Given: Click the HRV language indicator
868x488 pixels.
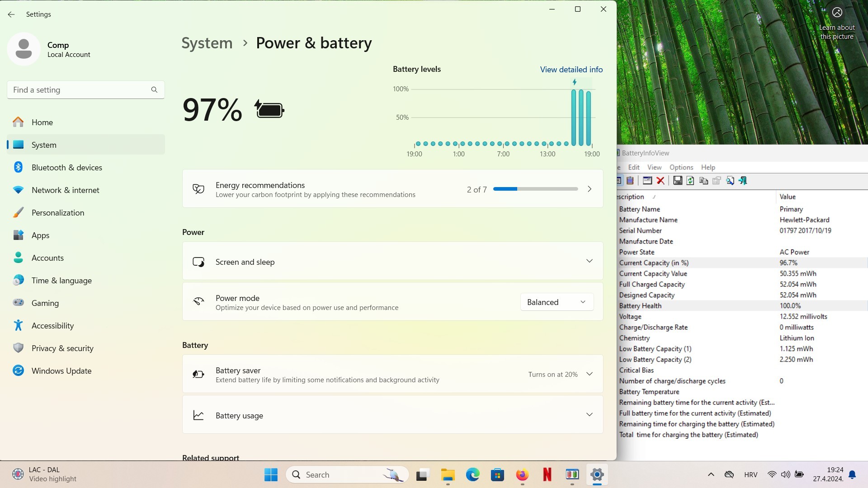Looking at the screenshot, I should coord(750,474).
